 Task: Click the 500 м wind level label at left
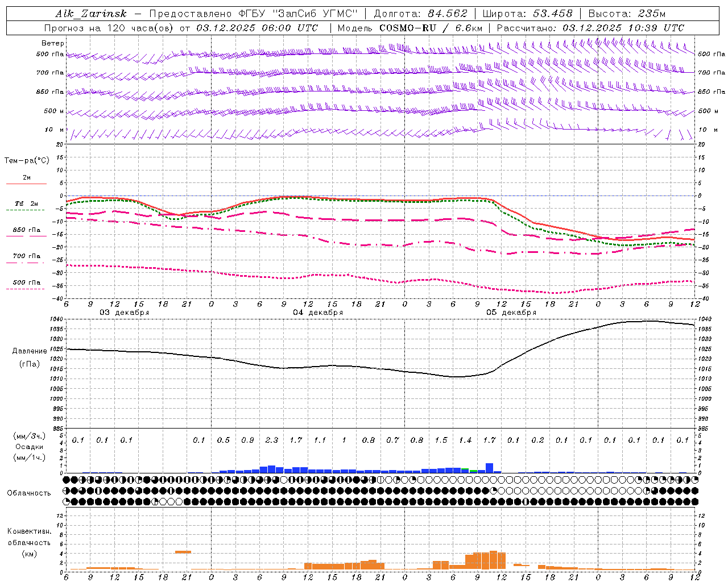[x=54, y=111]
